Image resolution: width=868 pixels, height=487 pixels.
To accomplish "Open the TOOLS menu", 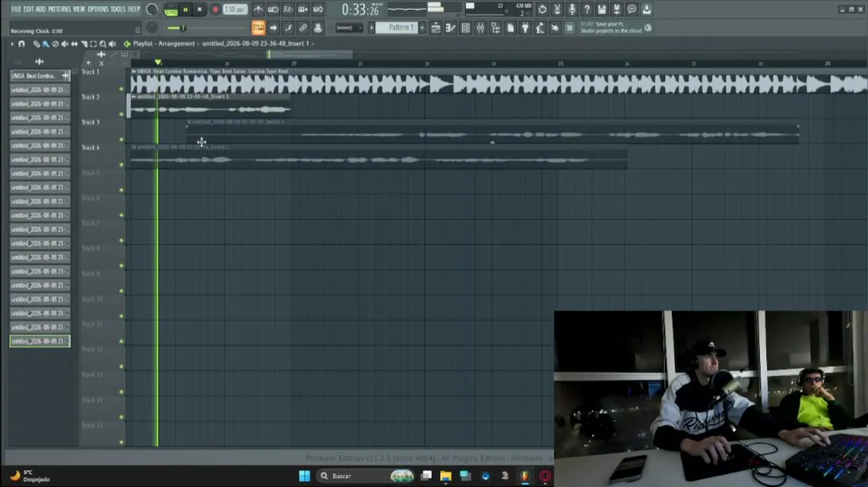I will point(118,9).
